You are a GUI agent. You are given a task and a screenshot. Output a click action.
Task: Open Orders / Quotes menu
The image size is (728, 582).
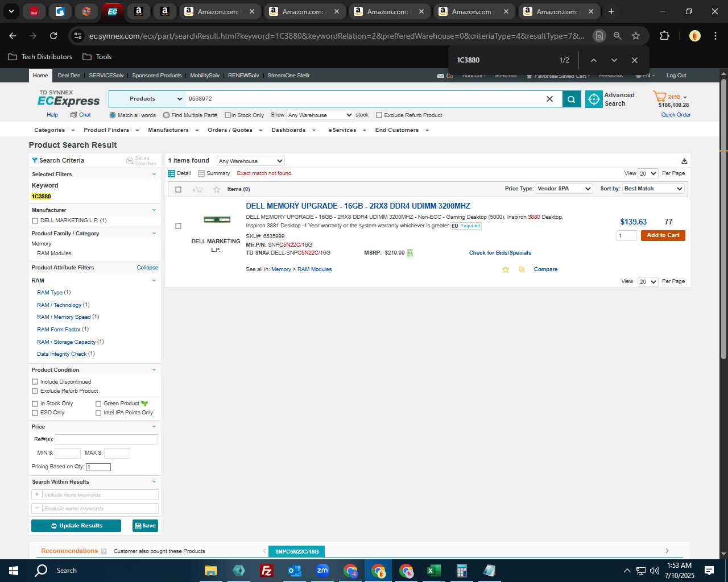235,130
